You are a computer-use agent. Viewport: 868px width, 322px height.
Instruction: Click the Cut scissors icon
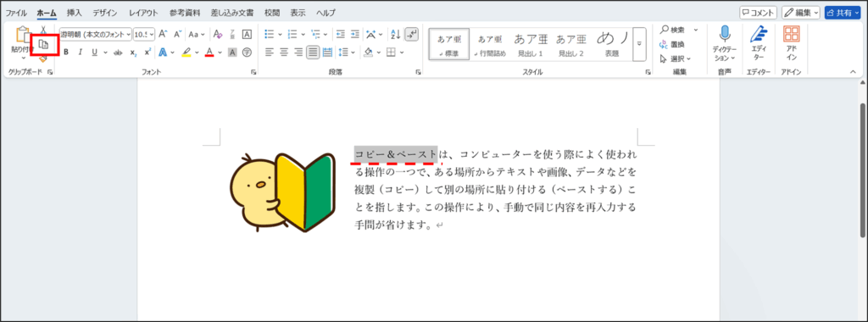pos(44,30)
